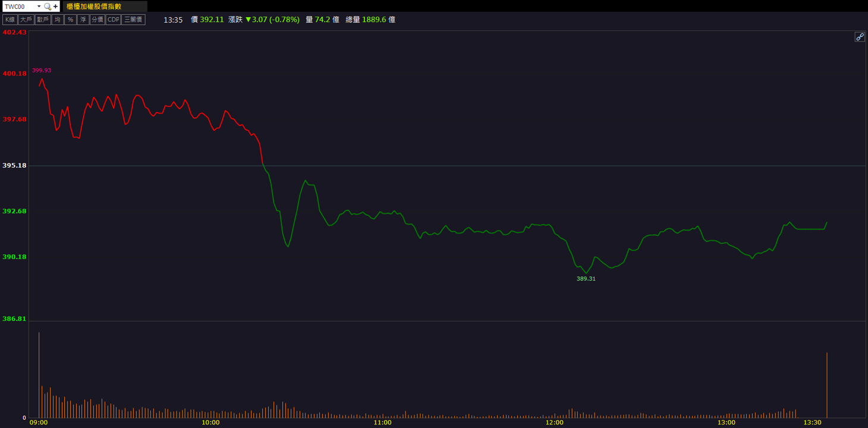Toggle the 大戶 indicator button

pos(26,20)
